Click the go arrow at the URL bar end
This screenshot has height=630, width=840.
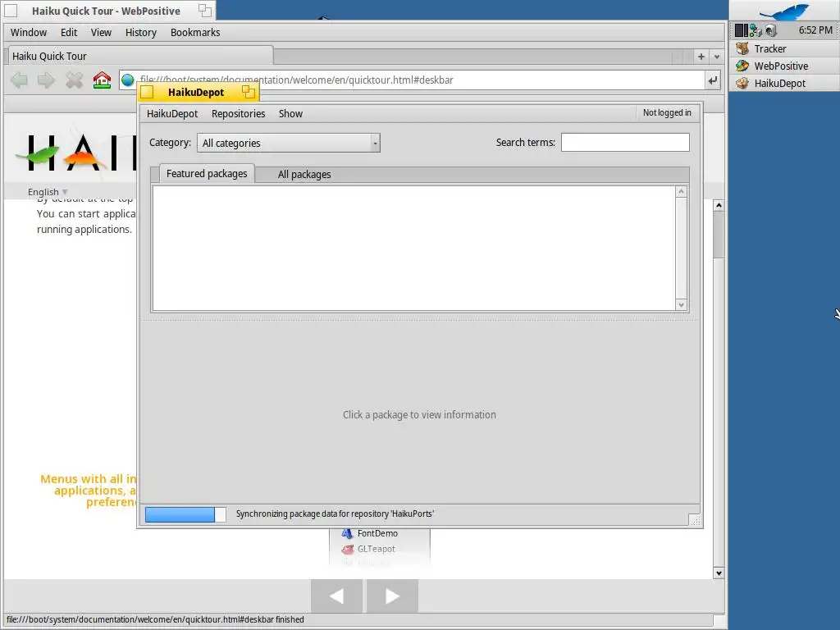(713, 80)
